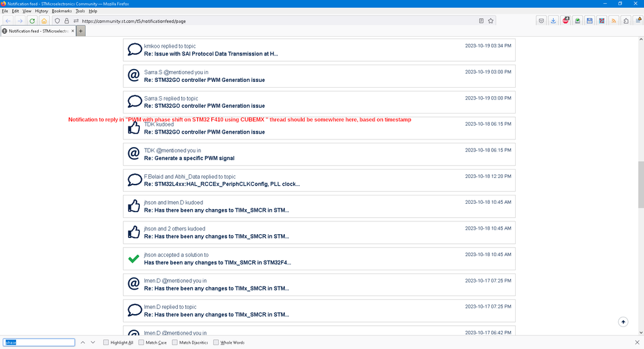Click the speech bubble icon in kmkoo's row

pyautogui.click(x=134, y=49)
